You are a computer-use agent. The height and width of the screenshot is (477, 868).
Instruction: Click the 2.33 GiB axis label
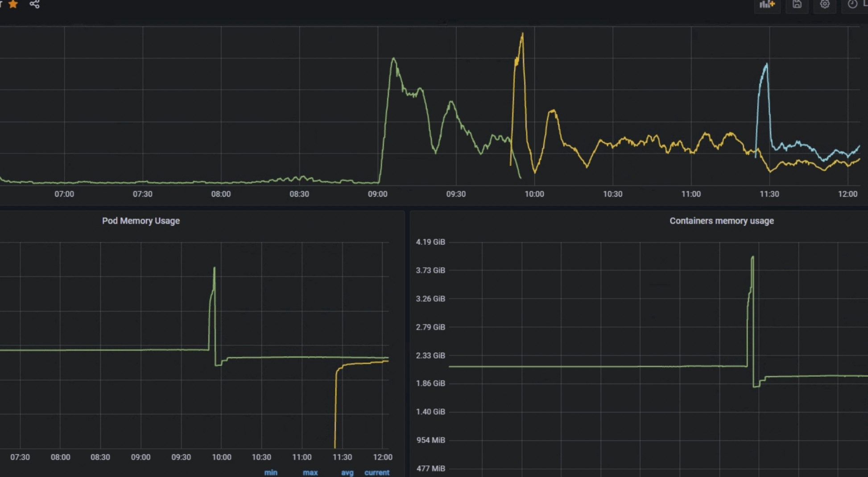coord(430,355)
